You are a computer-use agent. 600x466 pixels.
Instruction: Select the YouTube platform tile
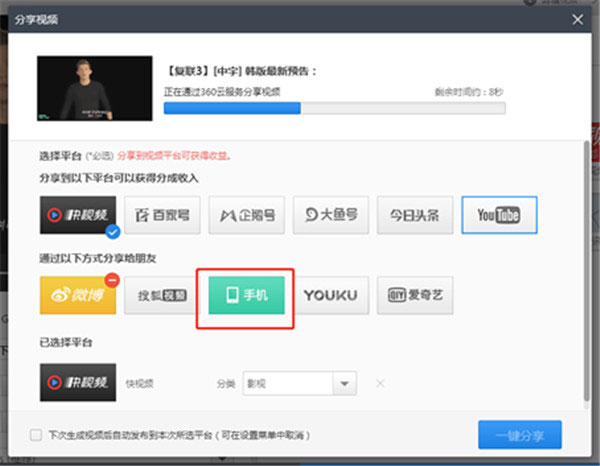pos(499,214)
